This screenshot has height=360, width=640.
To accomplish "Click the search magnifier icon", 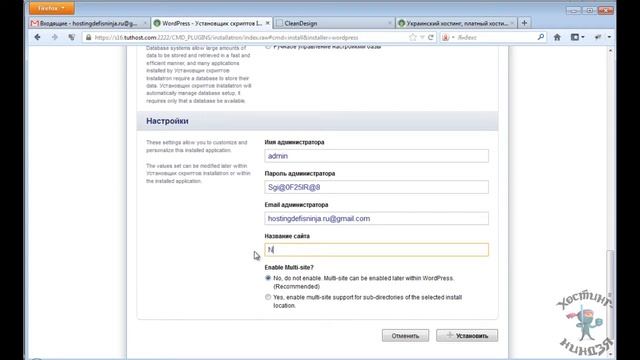I will point(541,37).
